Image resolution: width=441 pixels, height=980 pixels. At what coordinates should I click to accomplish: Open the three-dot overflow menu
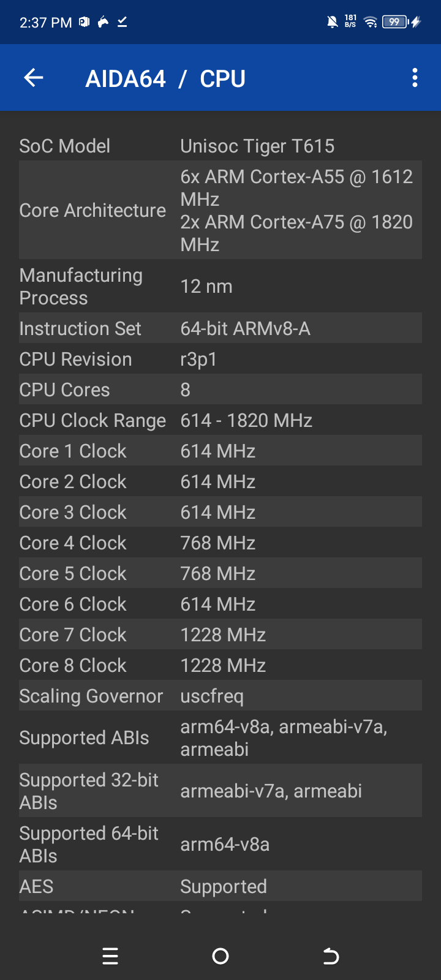(415, 78)
